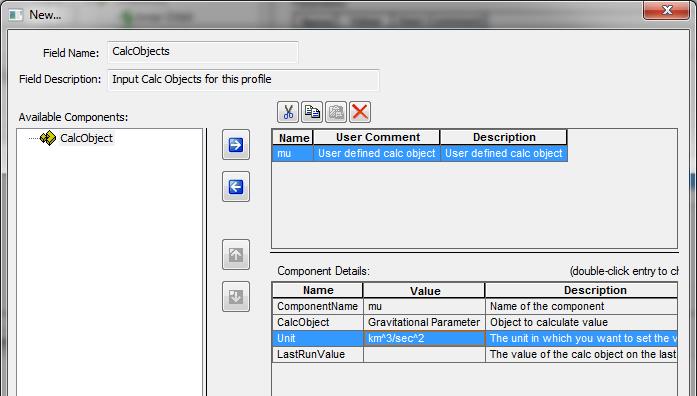Click the empty LastRunValue value cell

(x=425, y=354)
